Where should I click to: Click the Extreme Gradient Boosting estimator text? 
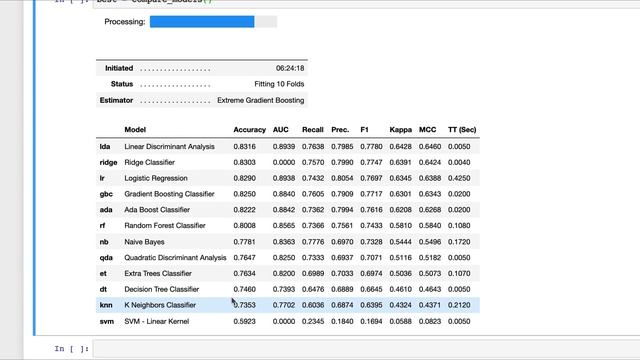[260, 100]
